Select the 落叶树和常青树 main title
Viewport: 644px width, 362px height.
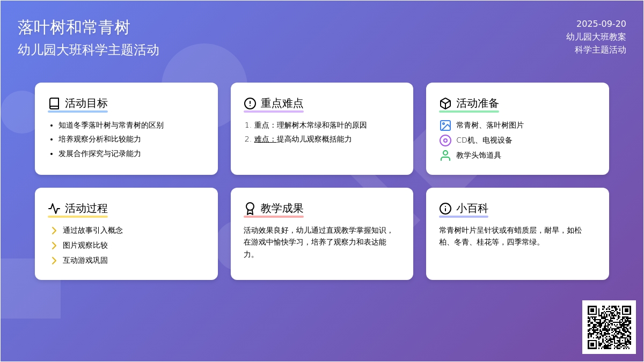point(74,27)
